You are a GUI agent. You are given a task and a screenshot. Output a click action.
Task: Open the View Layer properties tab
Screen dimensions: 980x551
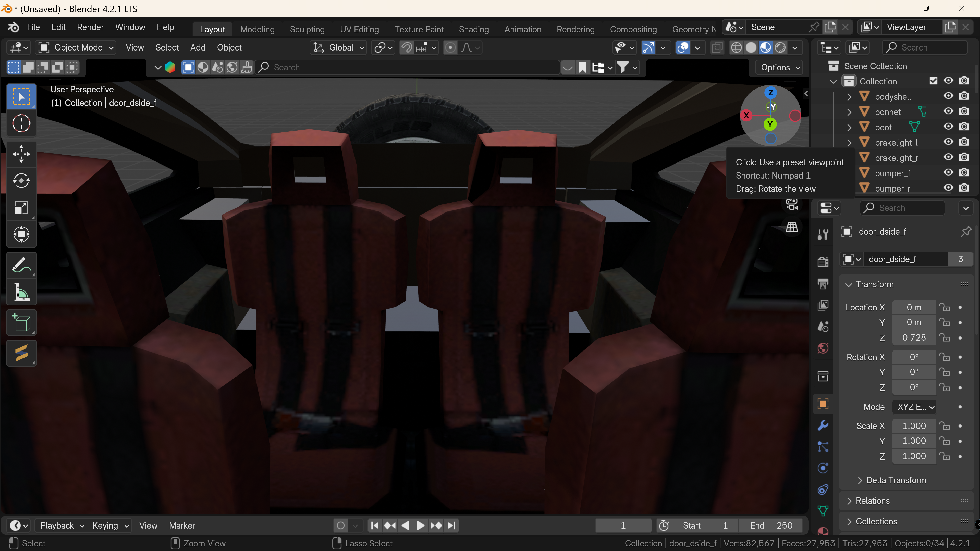823,305
